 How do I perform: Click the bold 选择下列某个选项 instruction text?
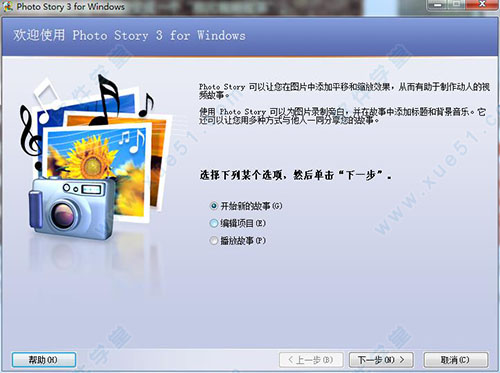point(242,175)
